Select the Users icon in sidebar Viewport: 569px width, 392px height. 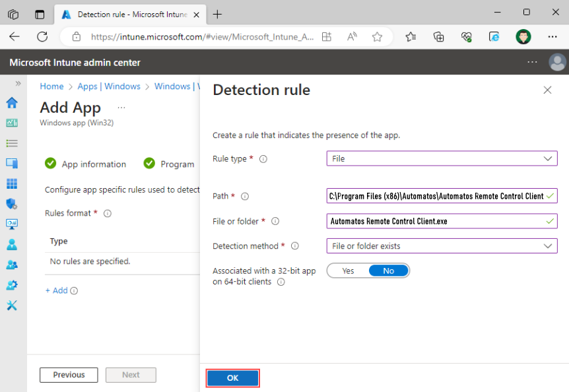(12, 244)
